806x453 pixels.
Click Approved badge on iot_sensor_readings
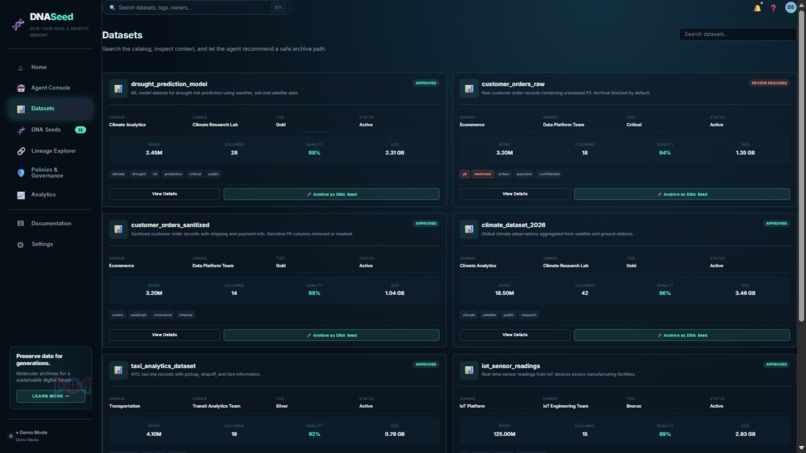pos(776,364)
